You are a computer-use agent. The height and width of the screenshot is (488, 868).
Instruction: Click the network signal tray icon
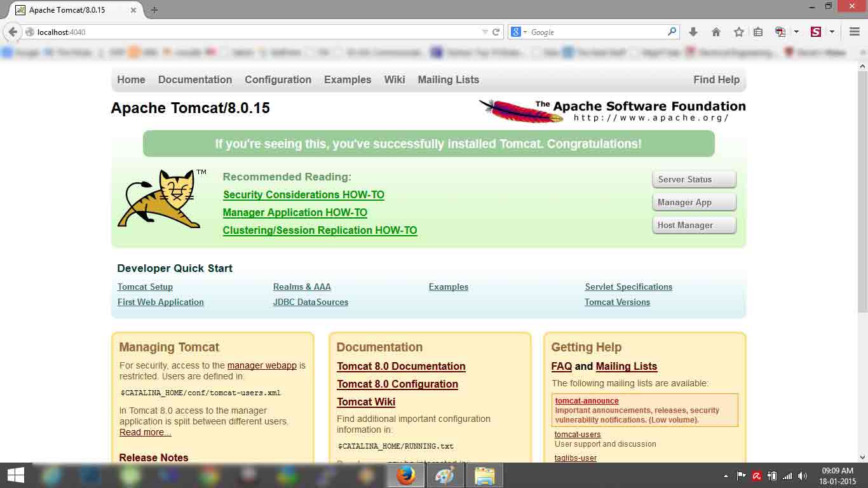coord(787,476)
